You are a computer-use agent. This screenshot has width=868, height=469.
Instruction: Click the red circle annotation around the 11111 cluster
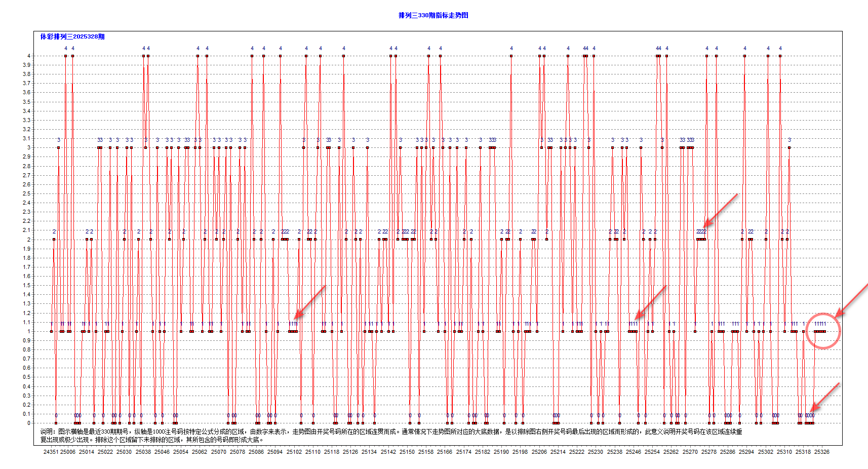(823, 331)
